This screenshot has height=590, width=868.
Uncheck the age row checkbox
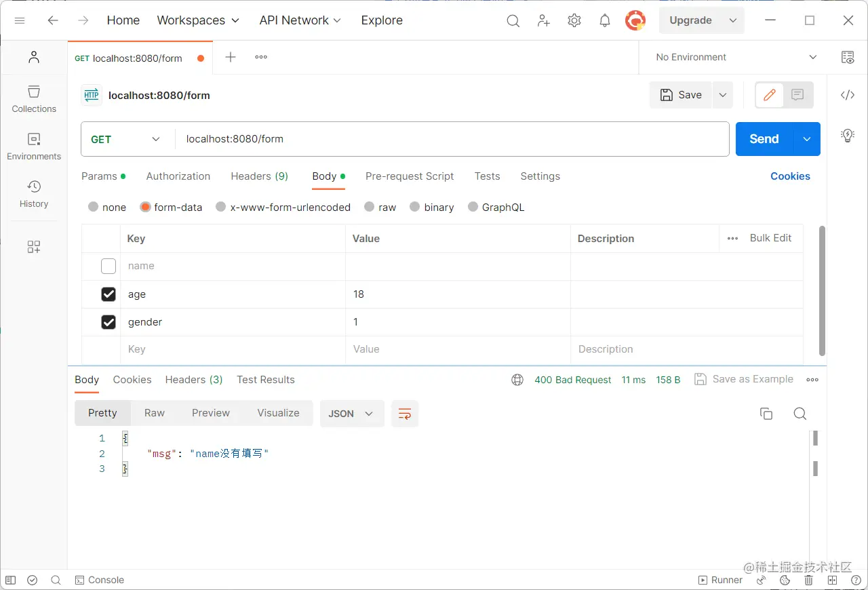point(108,294)
